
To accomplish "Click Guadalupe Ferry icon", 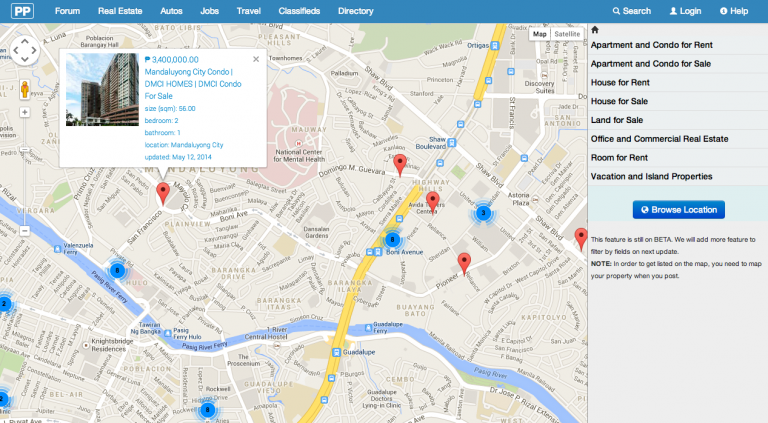I will click(368, 328).
